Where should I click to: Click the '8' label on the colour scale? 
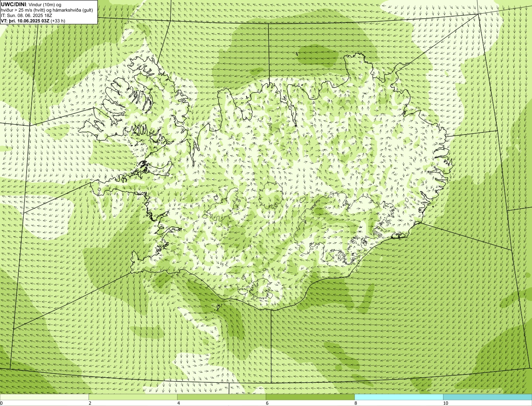355,403
